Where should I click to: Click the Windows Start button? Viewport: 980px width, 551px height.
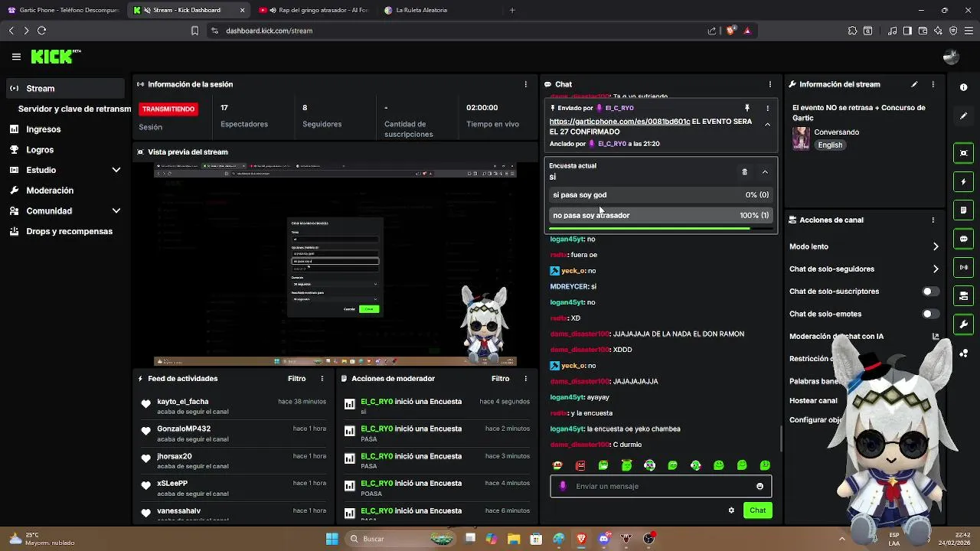[x=332, y=539]
